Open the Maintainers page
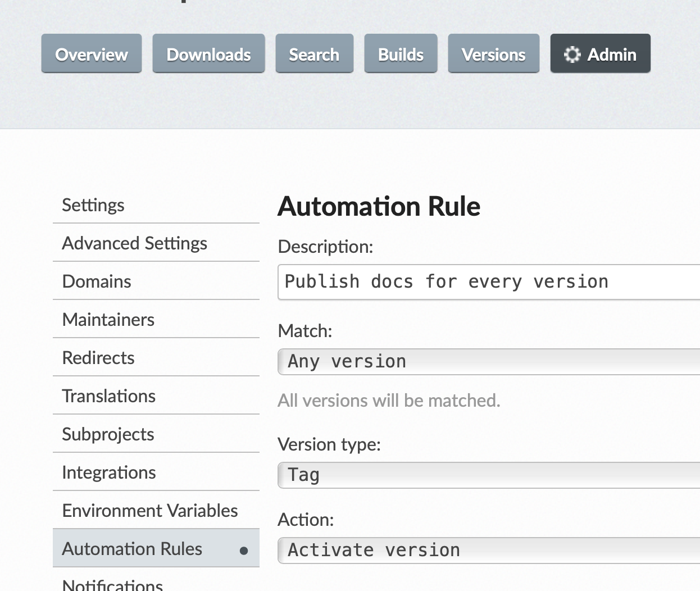700x591 pixels. (108, 320)
